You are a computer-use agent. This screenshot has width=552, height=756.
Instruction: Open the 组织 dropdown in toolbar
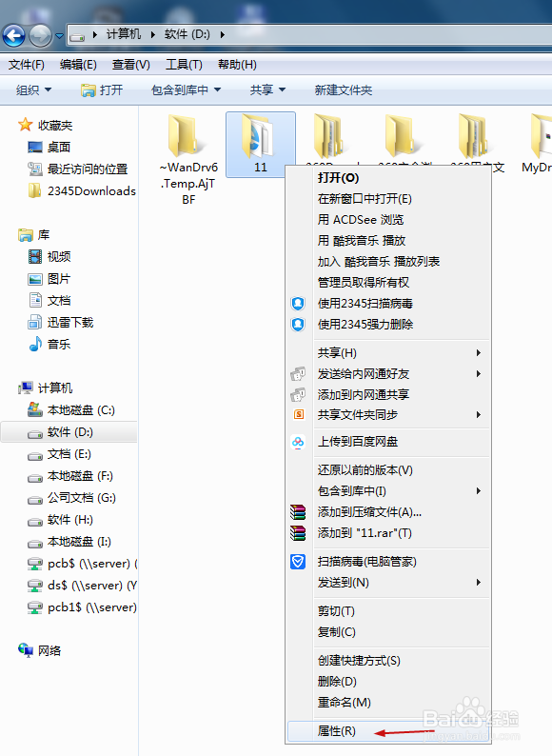click(x=33, y=90)
